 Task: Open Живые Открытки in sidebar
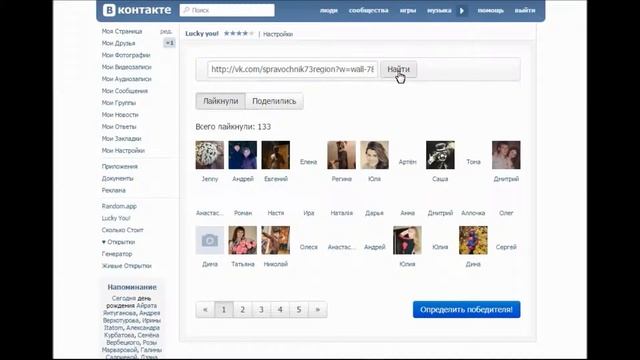[x=127, y=266]
